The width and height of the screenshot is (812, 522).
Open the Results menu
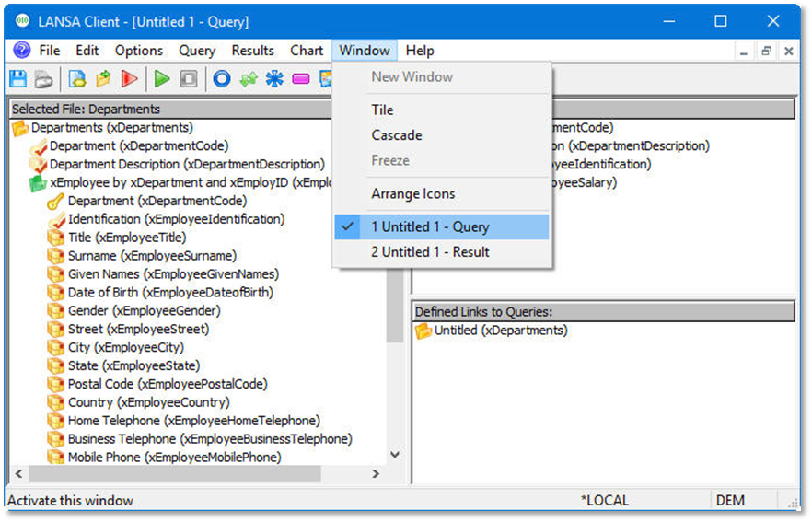[x=252, y=51]
